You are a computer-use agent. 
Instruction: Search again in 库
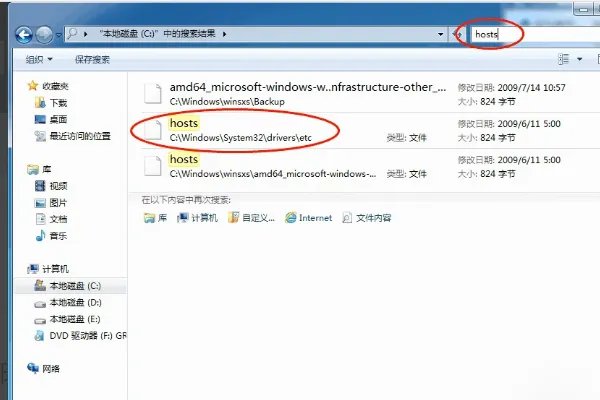[x=155, y=218]
